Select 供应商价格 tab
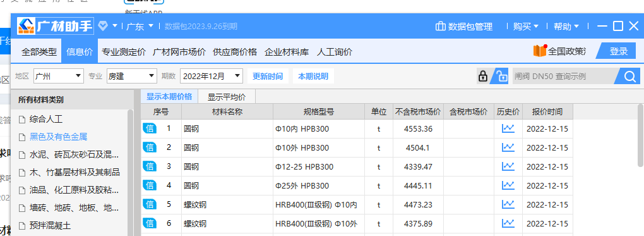 [x=235, y=52]
